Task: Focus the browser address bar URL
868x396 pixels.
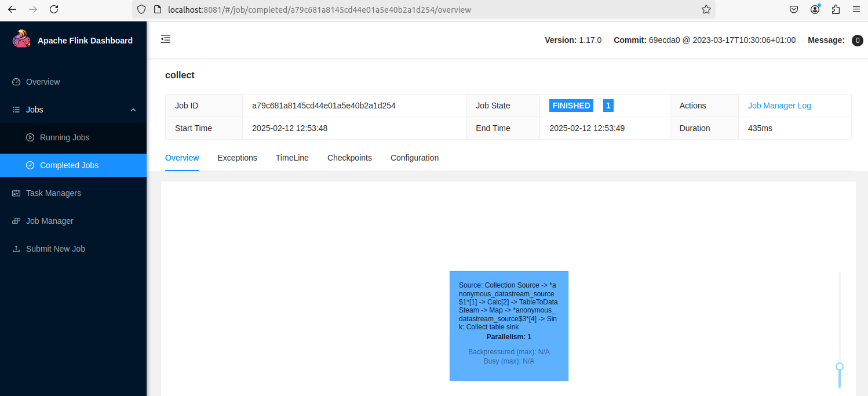Action: click(319, 9)
